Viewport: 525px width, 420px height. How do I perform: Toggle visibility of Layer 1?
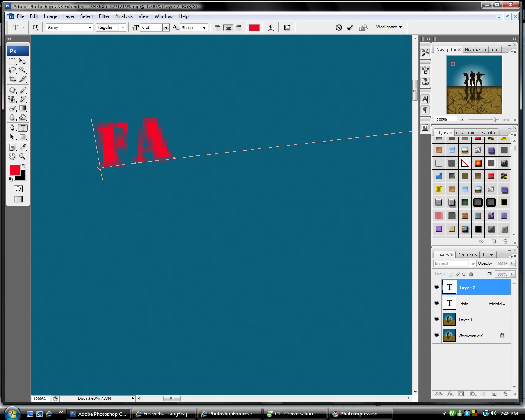pos(436,319)
